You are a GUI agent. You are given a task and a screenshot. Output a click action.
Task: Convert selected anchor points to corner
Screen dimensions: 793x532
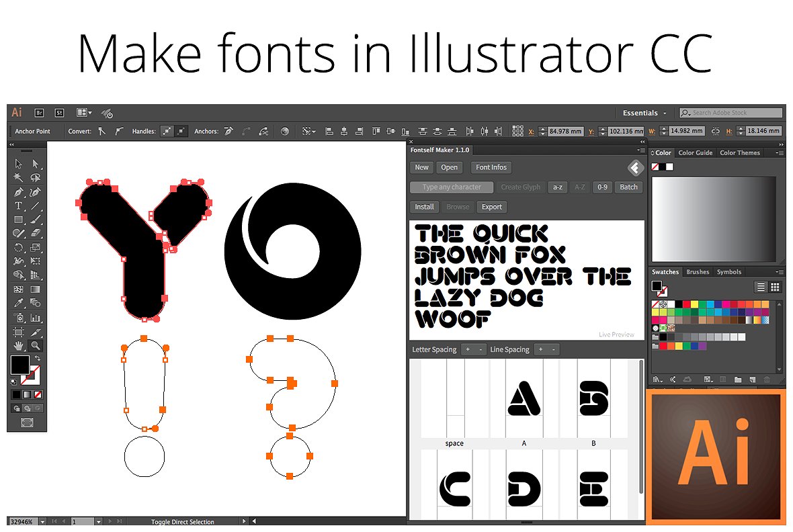(x=102, y=132)
